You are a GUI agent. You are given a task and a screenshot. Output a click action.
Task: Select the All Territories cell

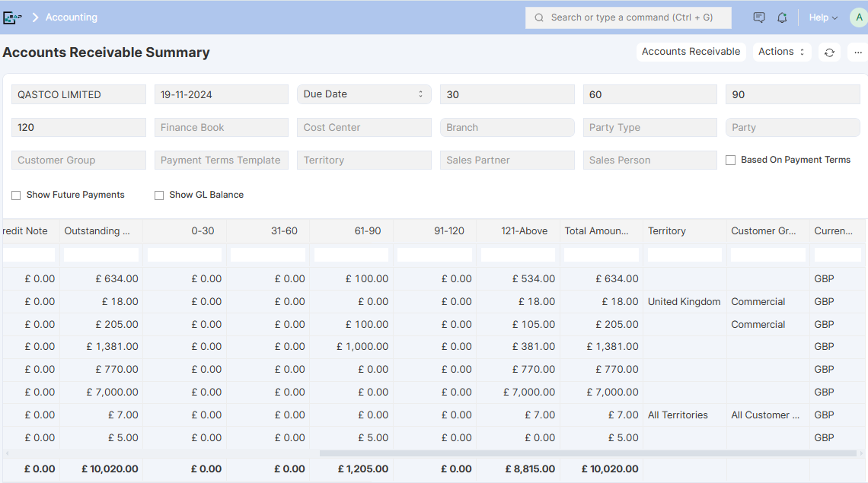685,415
